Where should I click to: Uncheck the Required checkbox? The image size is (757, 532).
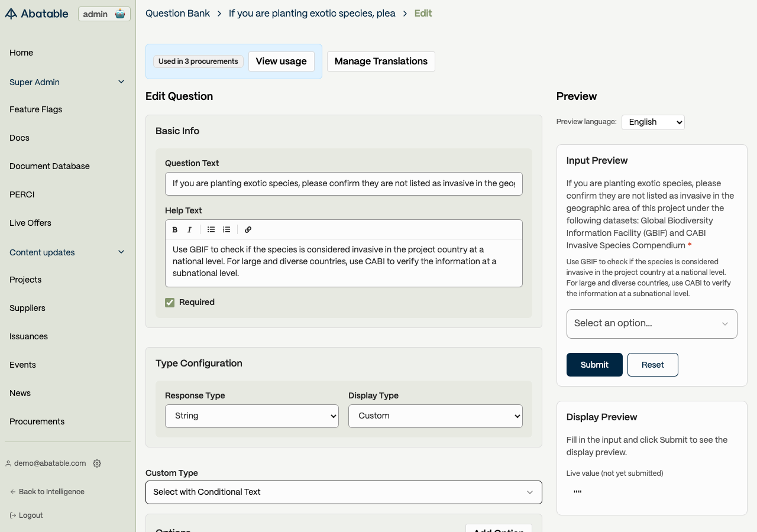pos(170,303)
